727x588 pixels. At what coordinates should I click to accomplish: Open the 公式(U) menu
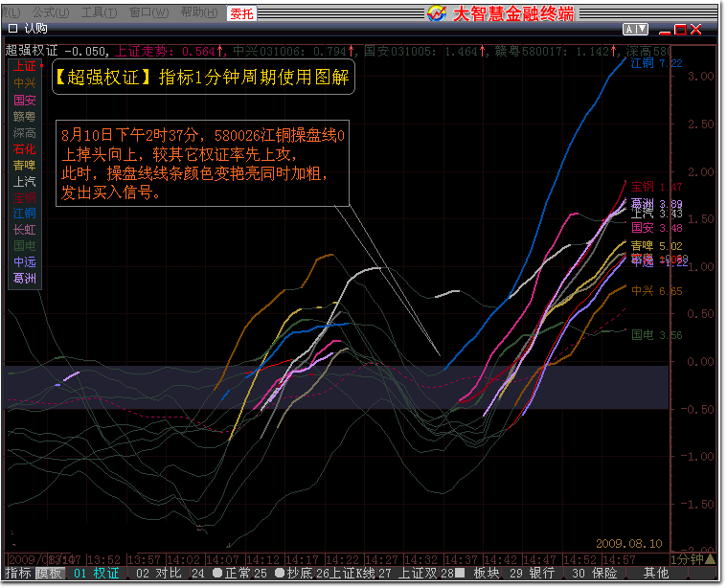coord(51,12)
